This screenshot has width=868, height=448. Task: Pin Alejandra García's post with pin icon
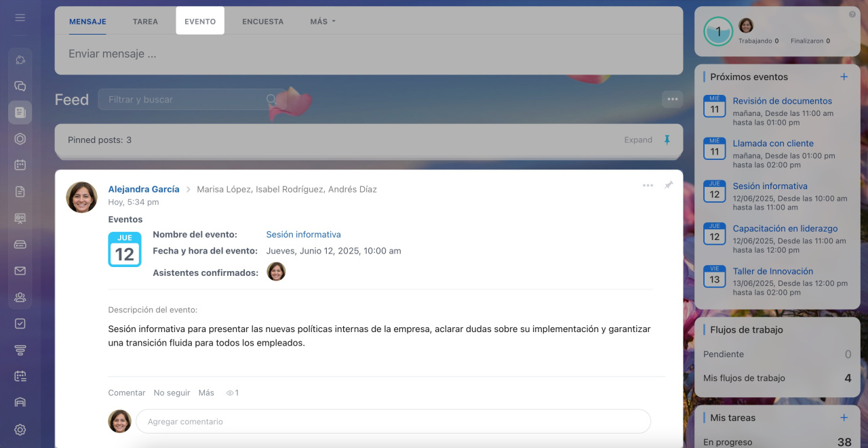point(669,185)
